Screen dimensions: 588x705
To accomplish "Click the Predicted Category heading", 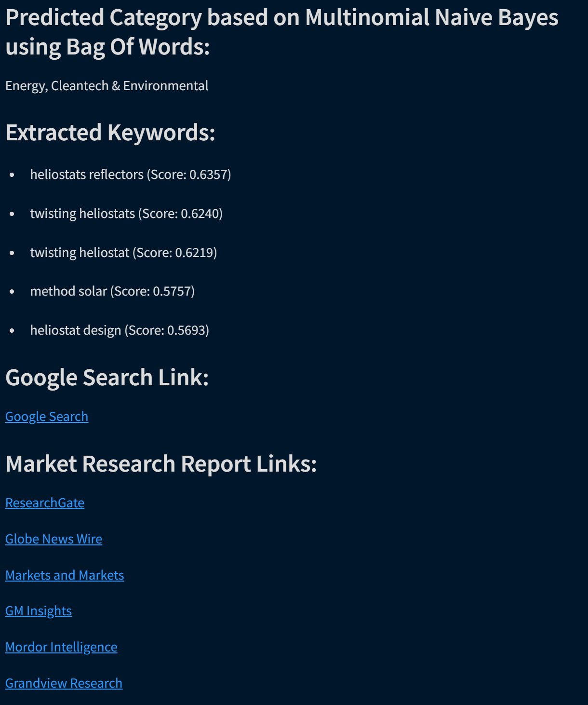I will pos(281,32).
